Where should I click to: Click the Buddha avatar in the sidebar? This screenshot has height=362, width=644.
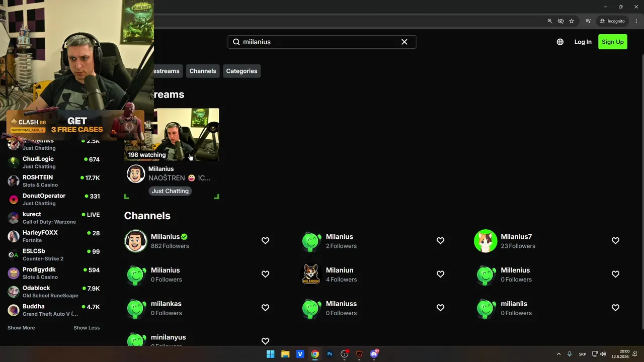coord(14,310)
